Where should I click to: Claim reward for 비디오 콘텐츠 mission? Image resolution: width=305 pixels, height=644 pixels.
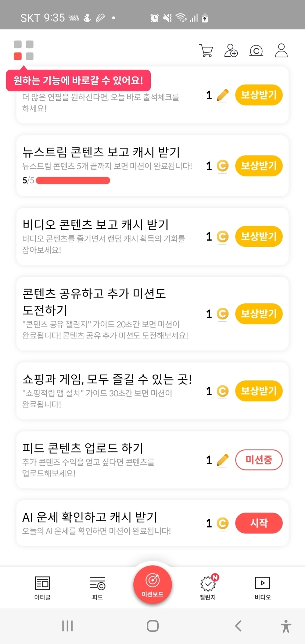259,236
